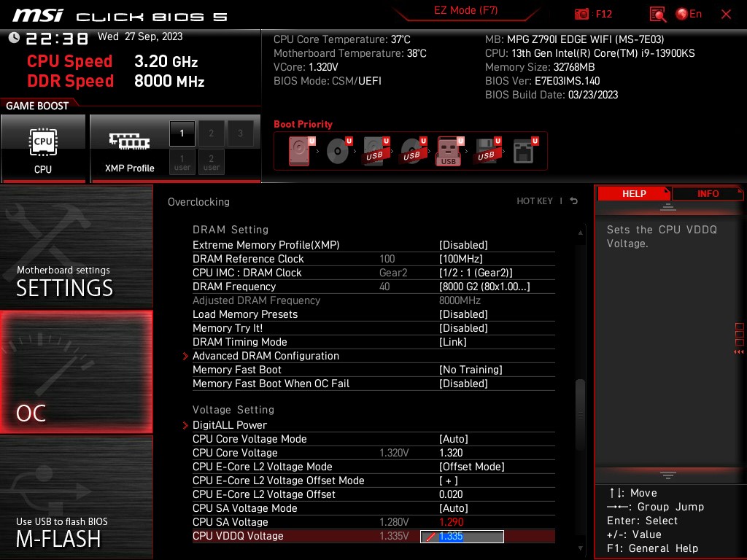Toggle Memory Fast Boot When OC Fail
This screenshot has width=747, height=560.
click(x=373, y=384)
